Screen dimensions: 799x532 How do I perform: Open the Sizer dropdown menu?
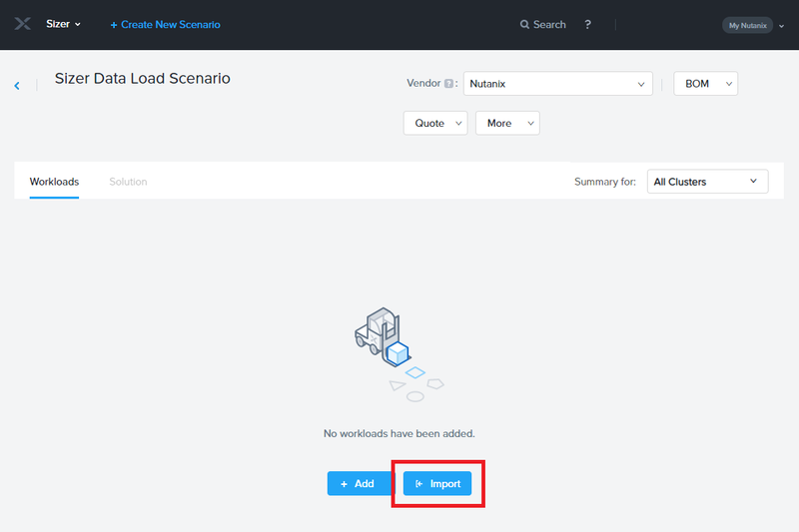click(63, 24)
